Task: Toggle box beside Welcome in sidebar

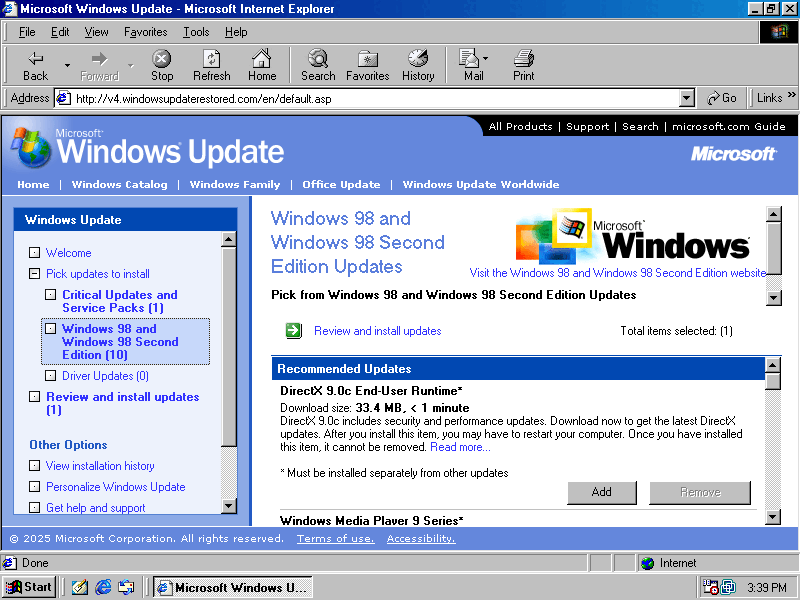Action: pyautogui.click(x=35, y=253)
